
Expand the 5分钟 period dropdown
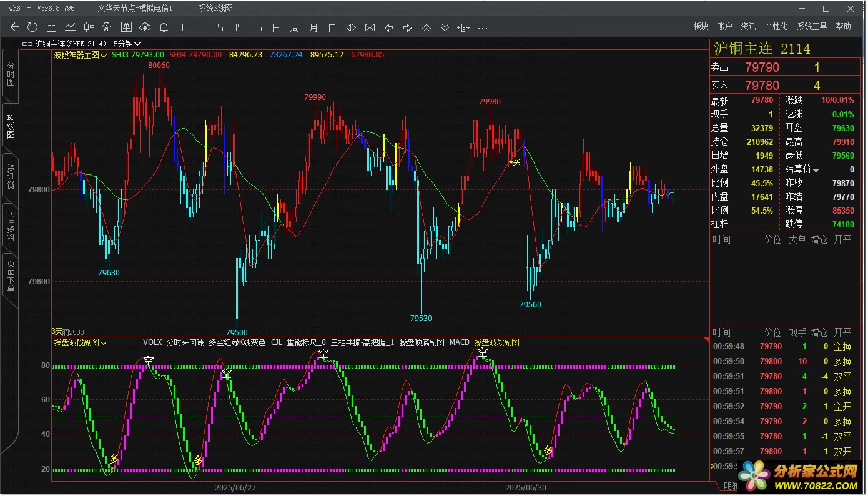point(127,44)
